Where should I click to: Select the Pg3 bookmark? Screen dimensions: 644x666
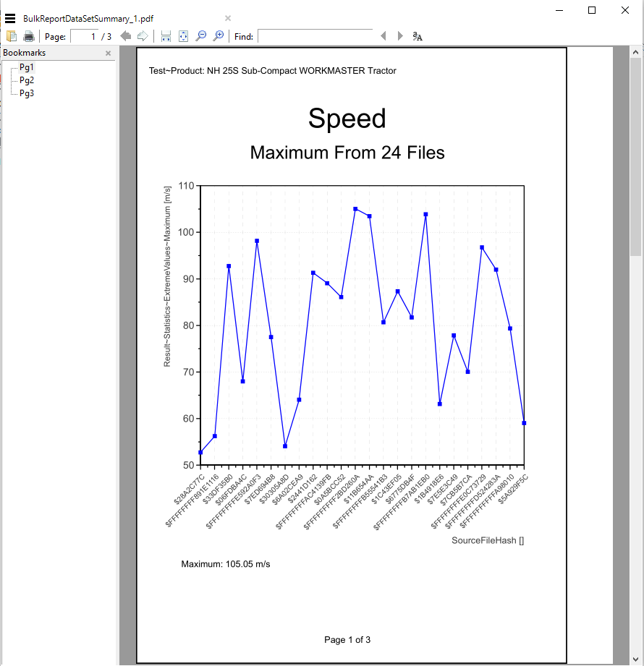click(25, 93)
